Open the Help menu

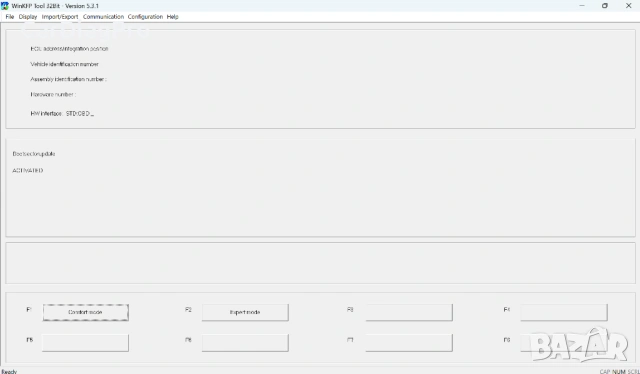(x=172, y=17)
